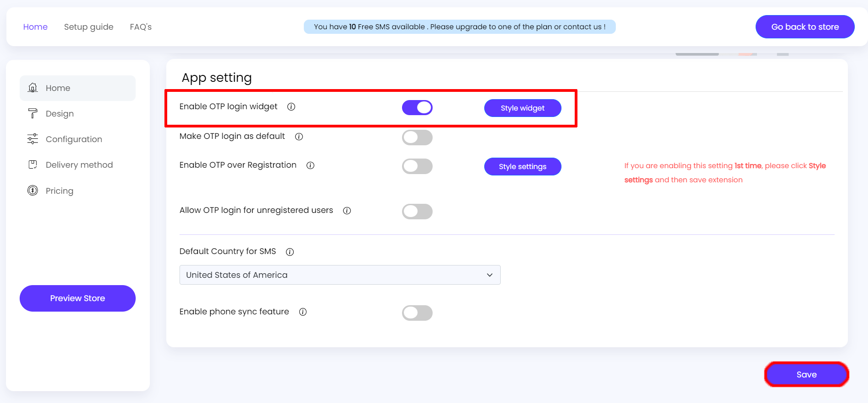Click the Preview Store button
868x403 pixels.
click(78, 298)
